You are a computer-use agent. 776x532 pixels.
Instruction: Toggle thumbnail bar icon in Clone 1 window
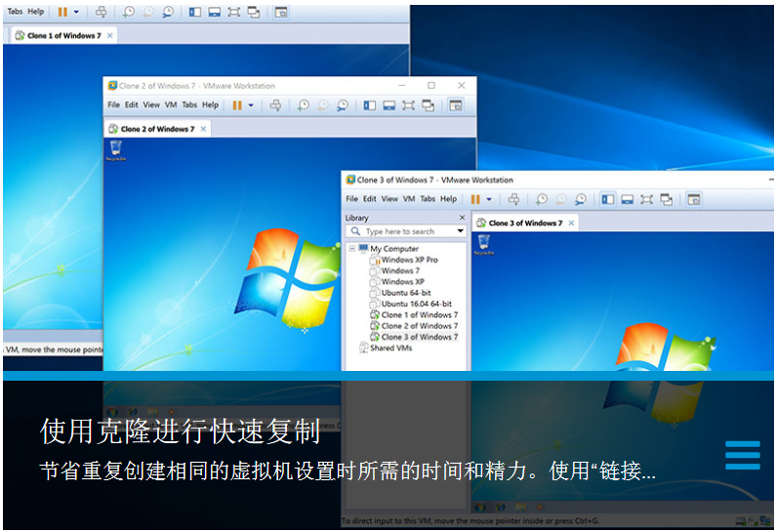coord(215,12)
